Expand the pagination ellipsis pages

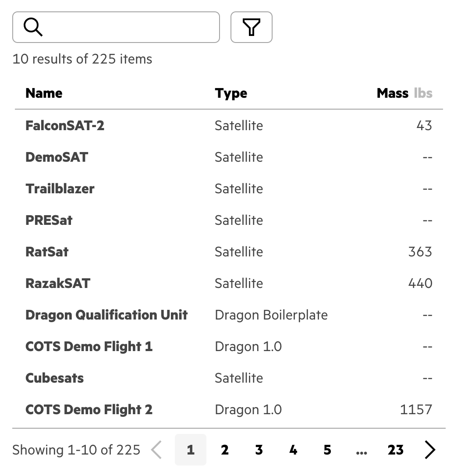click(362, 450)
